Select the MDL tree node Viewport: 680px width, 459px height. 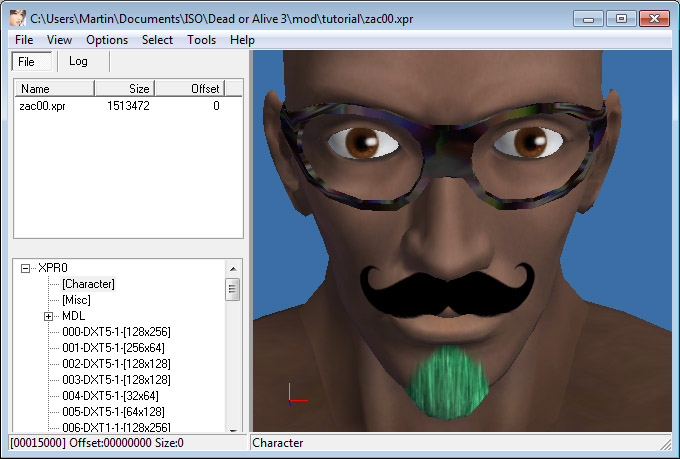pos(74,316)
